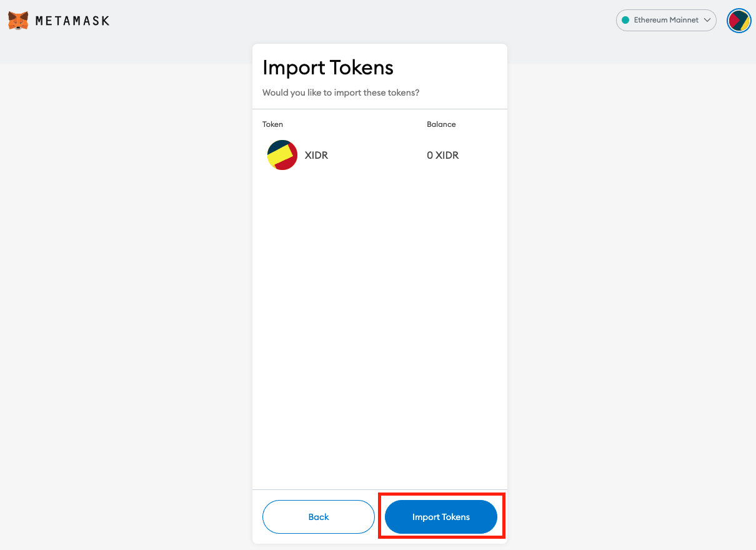Expand the network chevron arrow

(707, 20)
